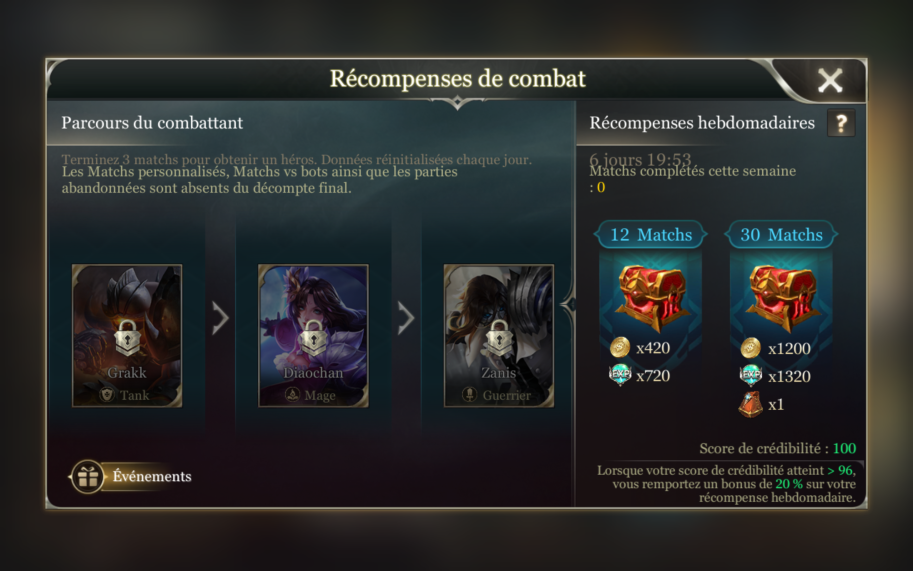Click the padlock on Diaochan card
913x571 pixels.
point(313,338)
